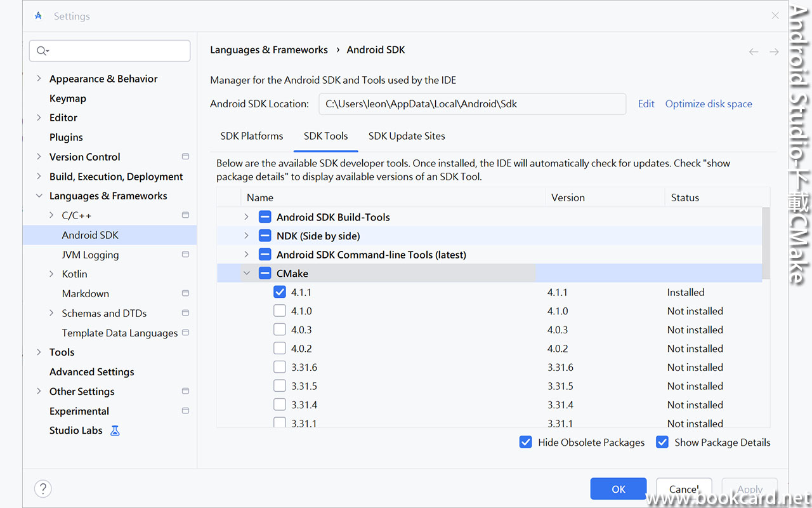The height and width of the screenshot is (508, 812).
Task: Click the back navigation arrow icon
Action: click(x=754, y=51)
